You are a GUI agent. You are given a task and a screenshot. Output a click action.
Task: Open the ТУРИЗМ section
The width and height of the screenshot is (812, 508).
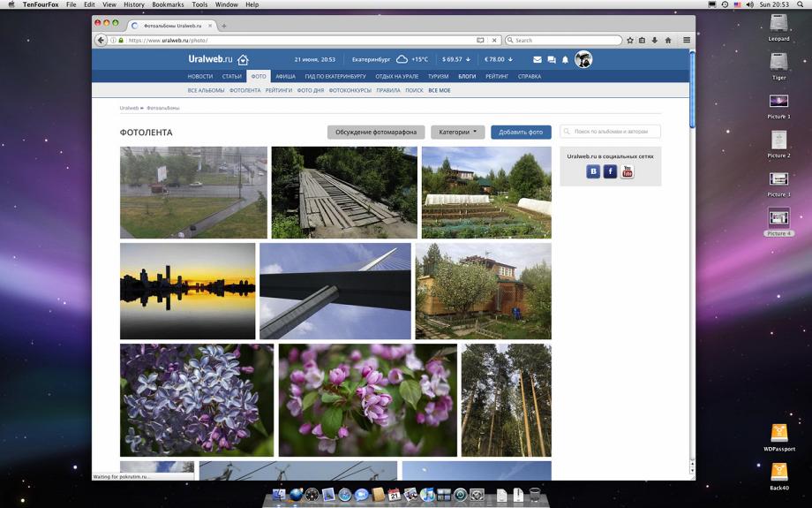[x=438, y=76]
